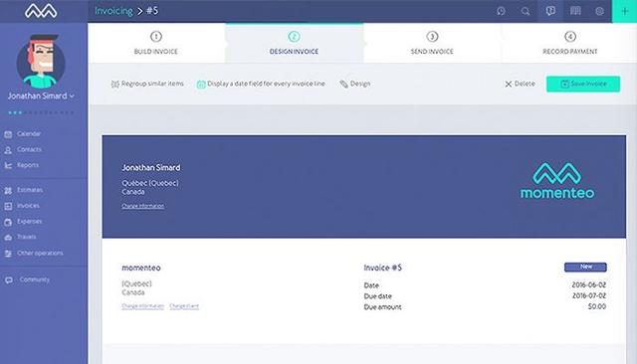Viewport: 637px width, 364px height.
Task: Open Travels in the sidebar
Action: pyautogui.click(x=27, y=237)
